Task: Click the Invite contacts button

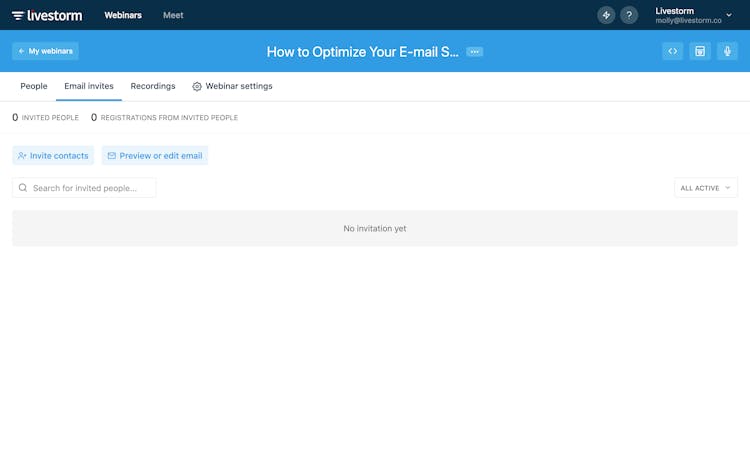Action: pos(53,156)
